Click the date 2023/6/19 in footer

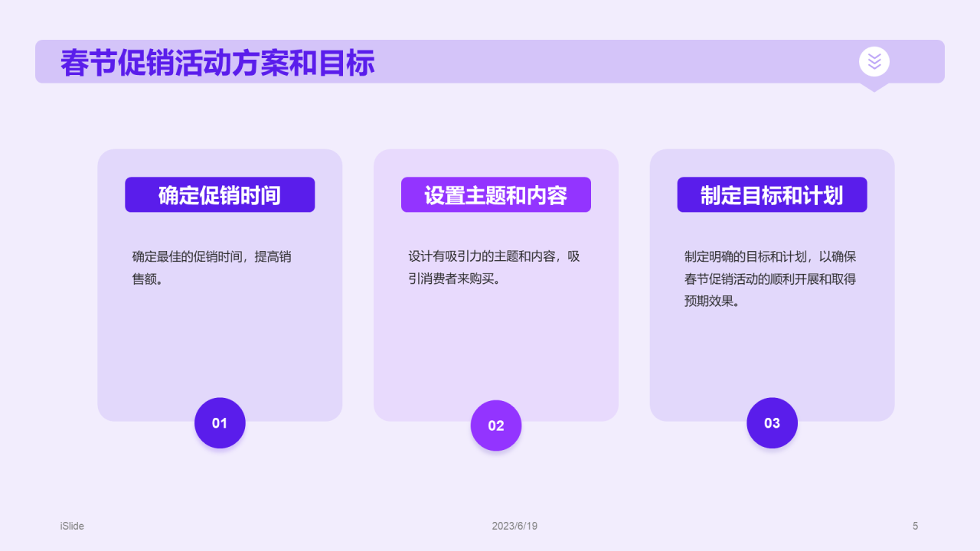point(514,526)
